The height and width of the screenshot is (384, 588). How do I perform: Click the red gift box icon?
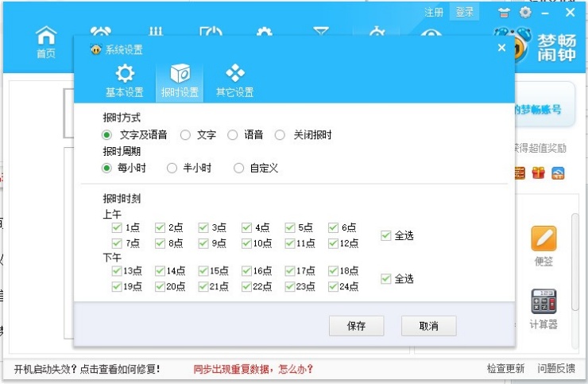pyautogui.click(x=539, y=173)
